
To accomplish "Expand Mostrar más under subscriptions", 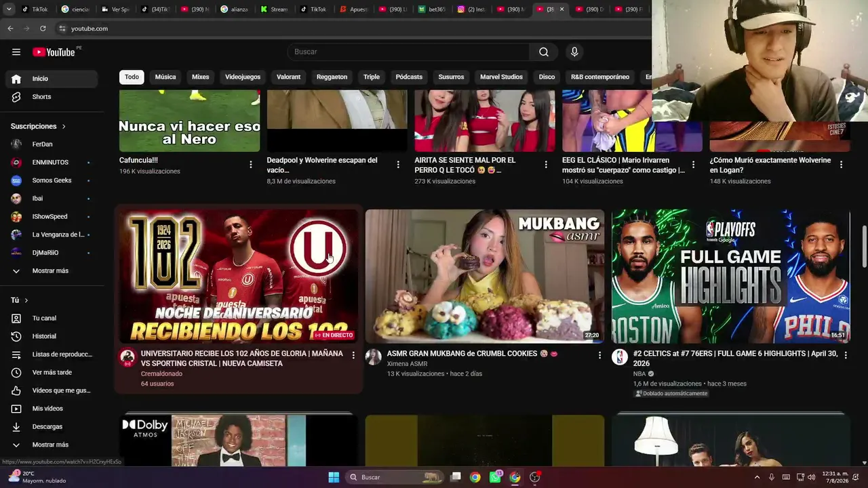I will (x=52, y=271).
